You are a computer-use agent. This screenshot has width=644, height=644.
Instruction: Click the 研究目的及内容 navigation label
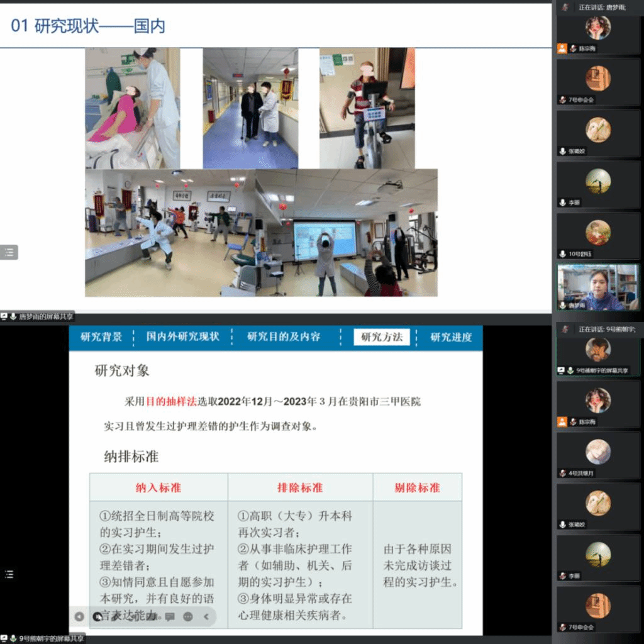[x=284, y=337]
